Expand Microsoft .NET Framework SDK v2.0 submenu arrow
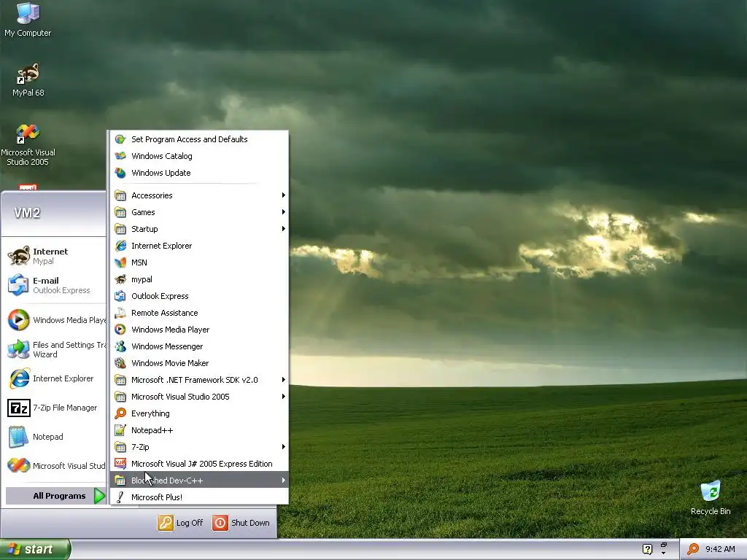Image resolution: width=747 pixels, height=560 pixels. coord(284,379)
